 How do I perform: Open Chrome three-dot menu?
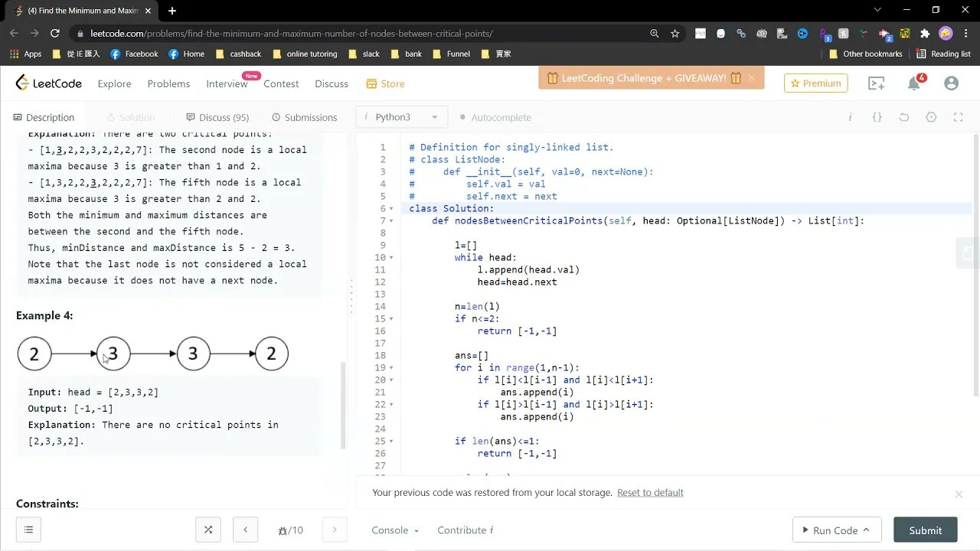pyautogui.click(x=966, y=34)
